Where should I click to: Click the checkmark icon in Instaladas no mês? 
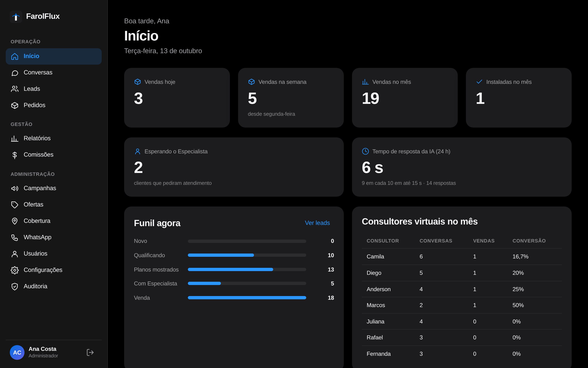479,82
